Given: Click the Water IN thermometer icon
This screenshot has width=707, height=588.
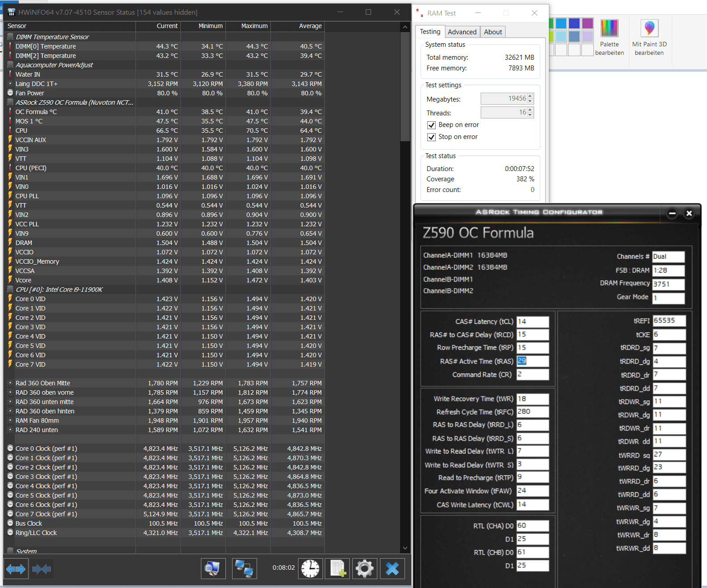Looking at the screenshot, I should (x=10, y=74).
